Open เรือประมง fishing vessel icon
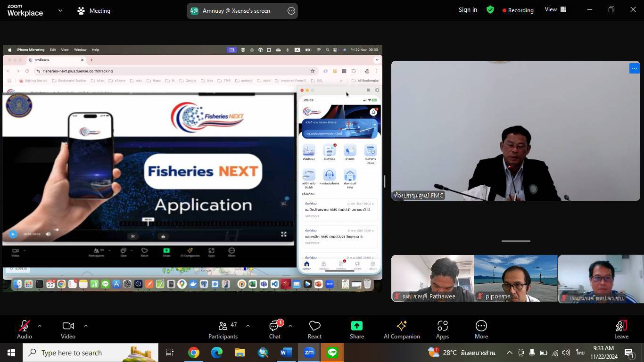The image size is (644, 362). 309,153
